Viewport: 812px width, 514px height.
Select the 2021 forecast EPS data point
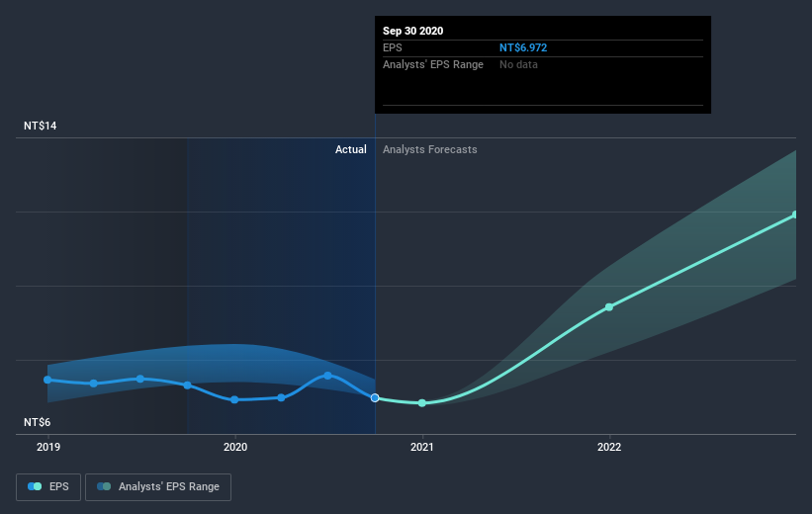(x=422, y=402)
